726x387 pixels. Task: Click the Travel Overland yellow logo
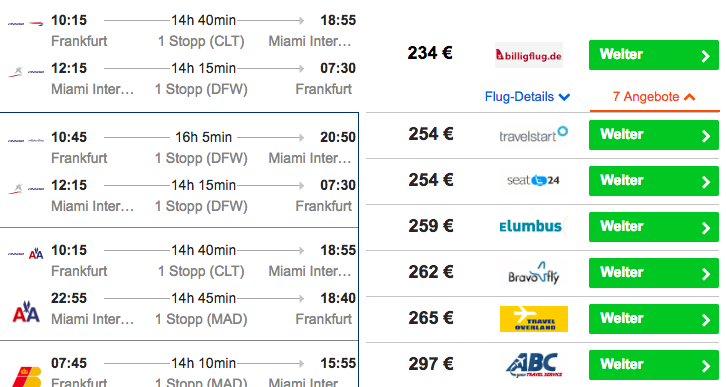tap(534, 318)
